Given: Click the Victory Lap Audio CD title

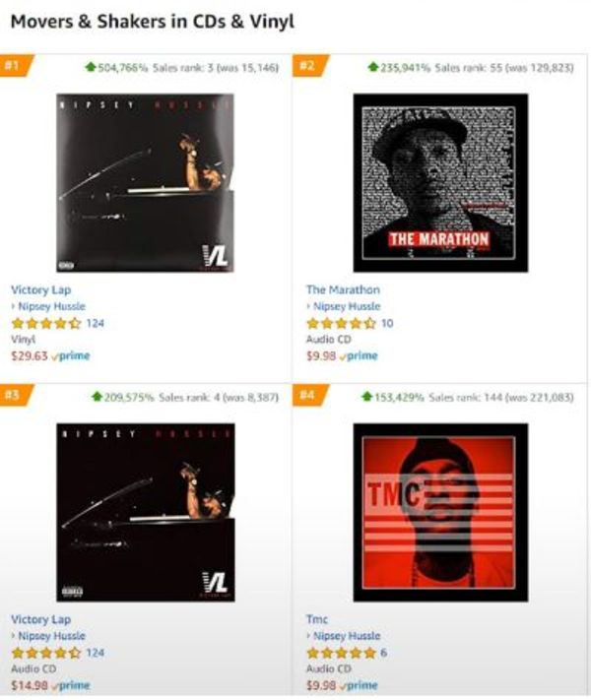Looking at the screenshot, I should tap(40, 619).
